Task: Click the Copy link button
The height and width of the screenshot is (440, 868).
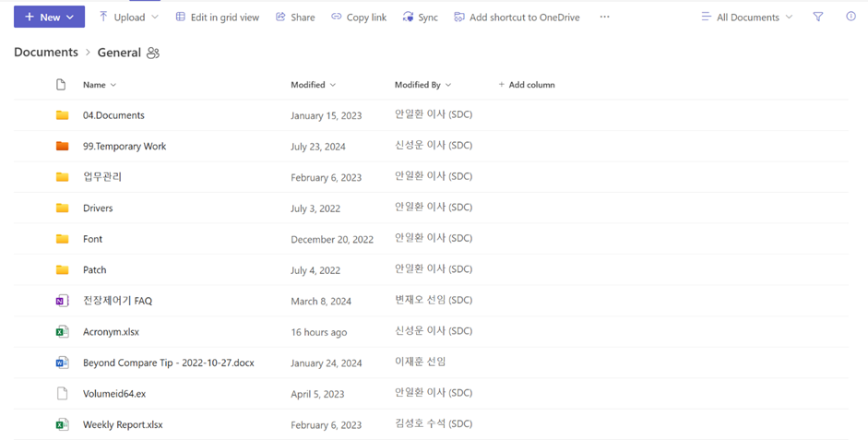Action: point(358,18)
